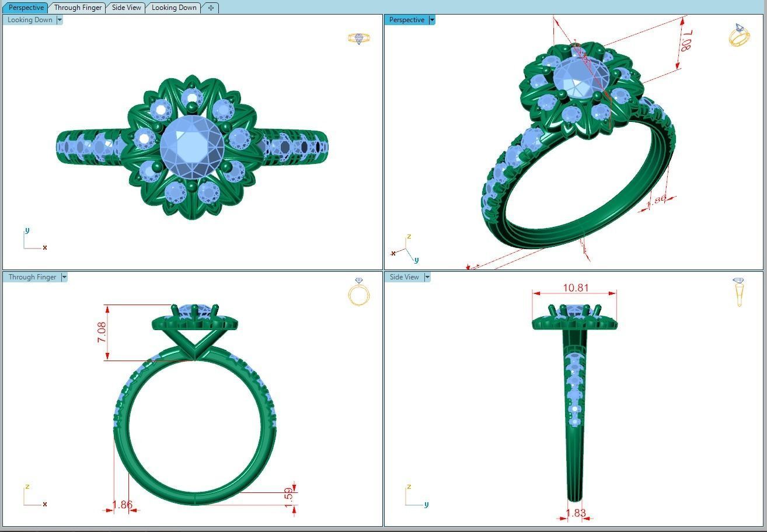This screenshot has height=532, width=767.
Task: Click the Through Finger viewport title
Action: (x=32, y=277)
